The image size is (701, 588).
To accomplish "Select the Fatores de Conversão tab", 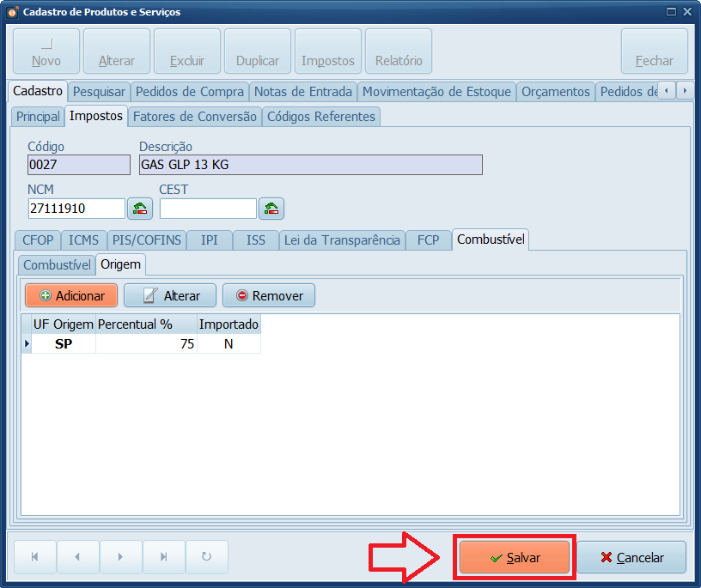I will click(195, 117).
